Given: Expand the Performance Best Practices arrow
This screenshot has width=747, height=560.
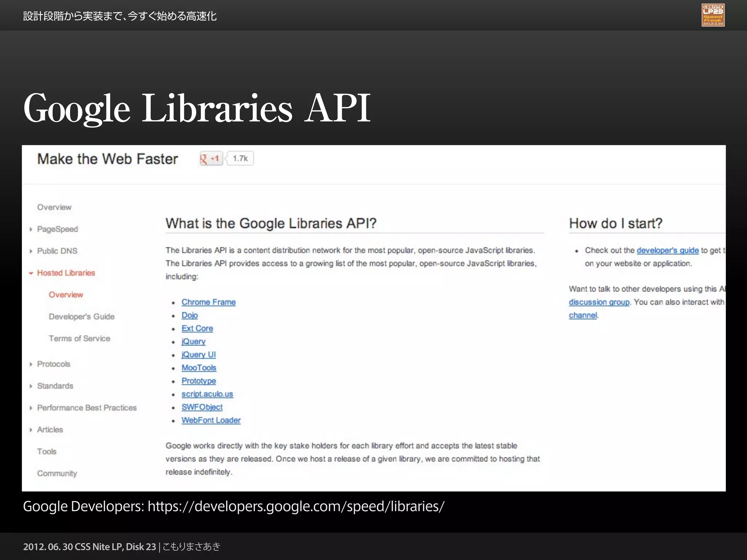Looking at the screenshot, I should pos(31,408).
